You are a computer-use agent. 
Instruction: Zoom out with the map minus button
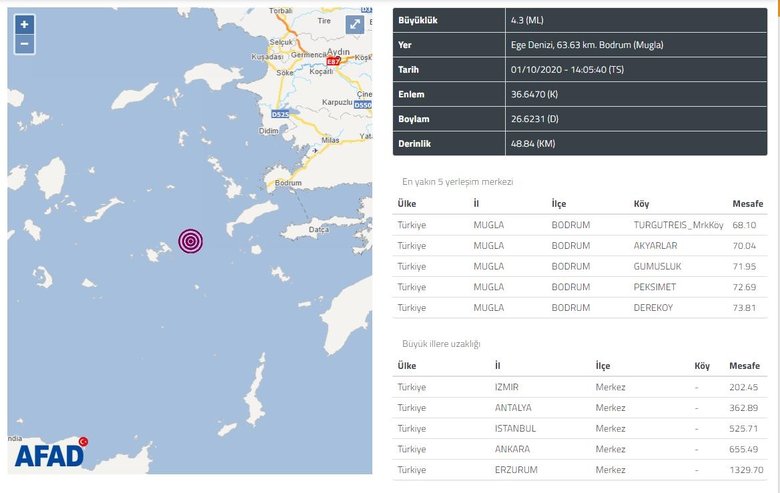coord(24,44)
